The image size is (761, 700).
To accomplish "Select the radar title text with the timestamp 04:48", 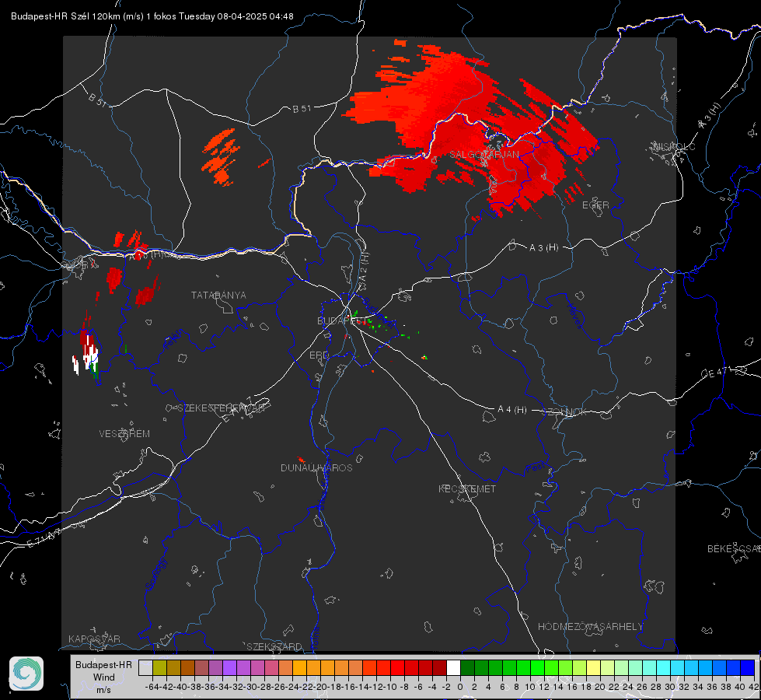I will [152, 16].
